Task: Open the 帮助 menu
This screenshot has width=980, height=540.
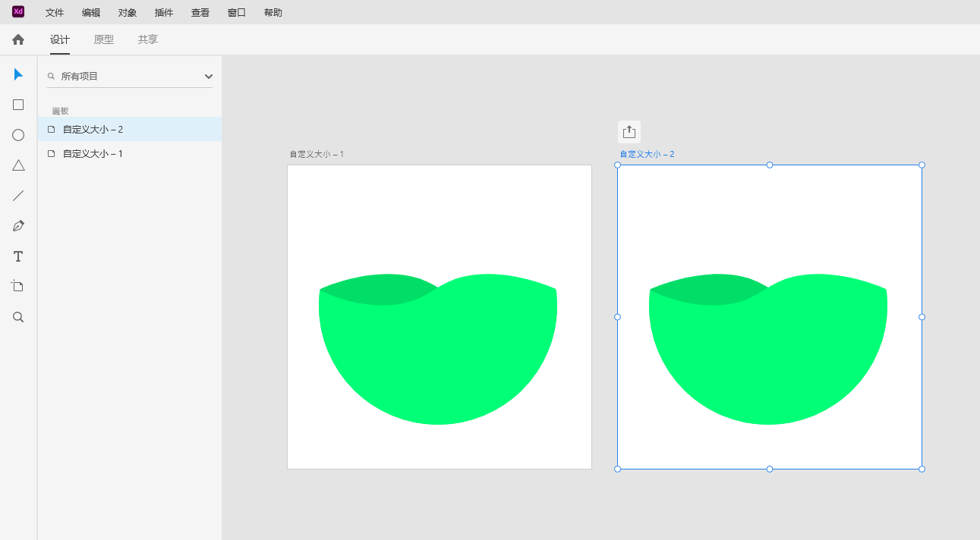Action: (x=273, y=13)
